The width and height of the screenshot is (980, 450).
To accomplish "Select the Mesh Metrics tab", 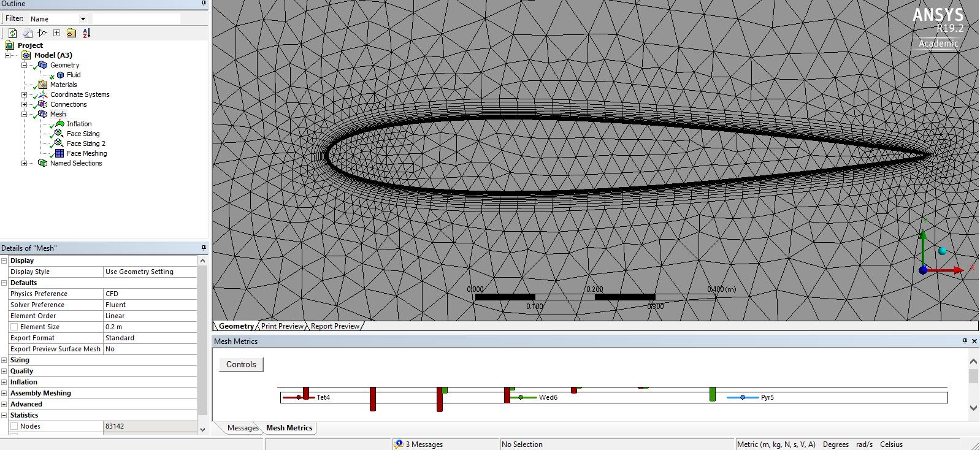I will pos(289,428).
